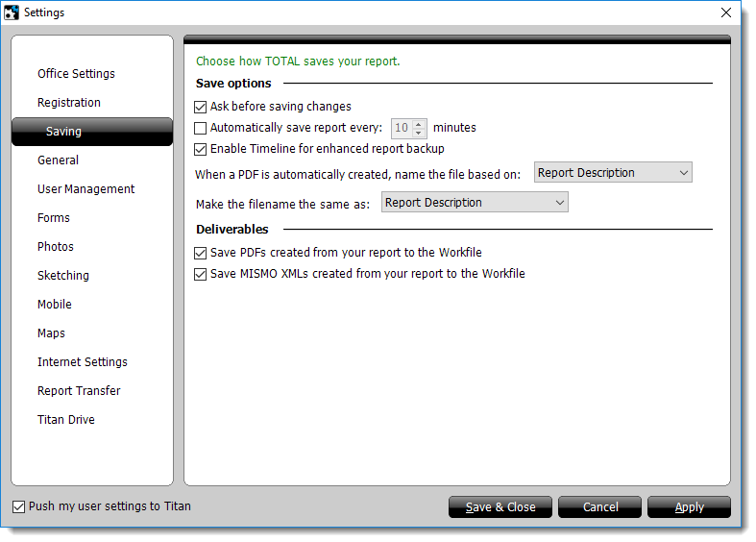Toggle Push my user settings to Titan

tap(19, 506)
